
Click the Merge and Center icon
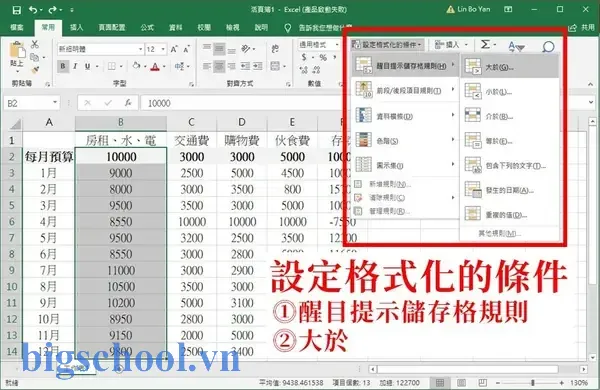pyautogui.click(x=275, y=66)
